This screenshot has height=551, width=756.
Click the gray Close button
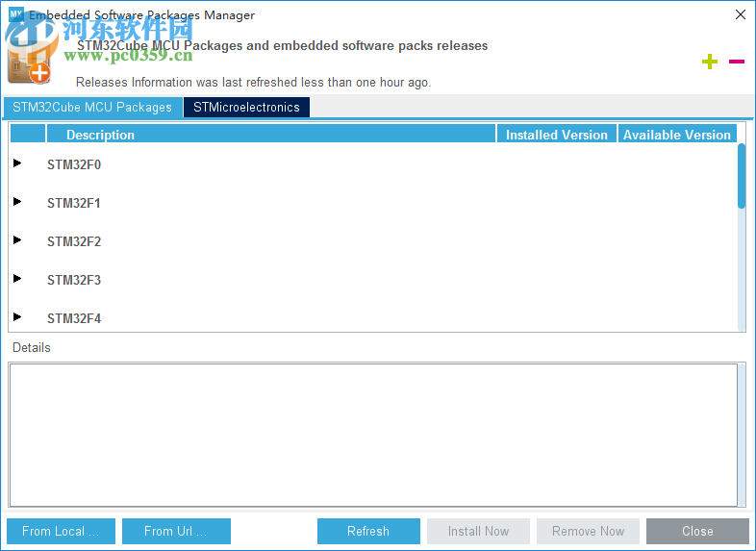pos(697,531)
